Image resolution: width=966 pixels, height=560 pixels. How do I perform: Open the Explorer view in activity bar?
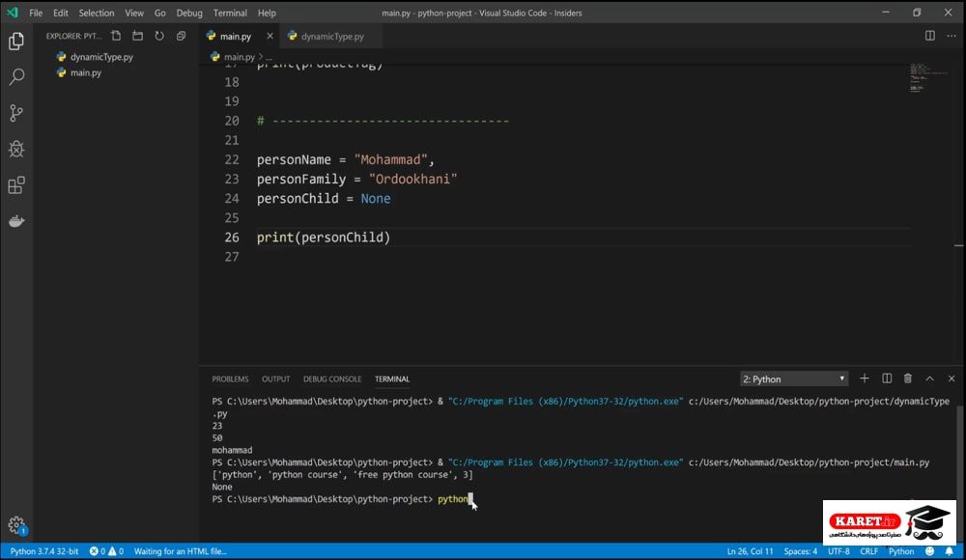[x=16, y=42]
